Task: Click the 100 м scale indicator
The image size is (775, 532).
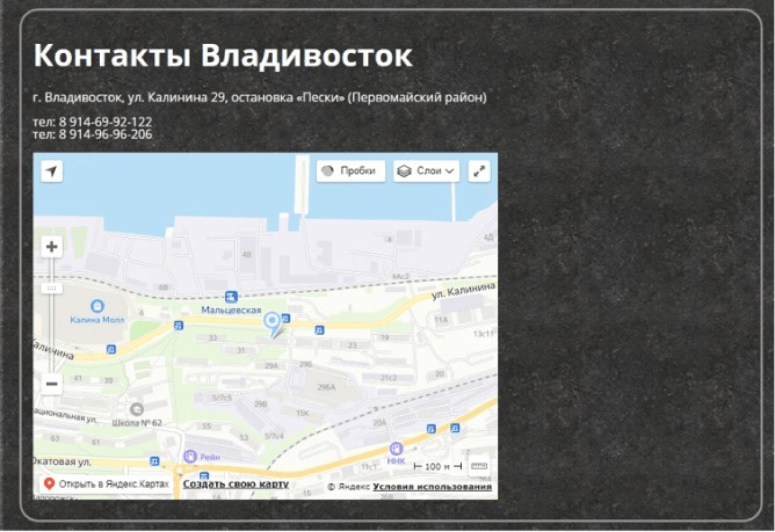Action: (438, 466)
